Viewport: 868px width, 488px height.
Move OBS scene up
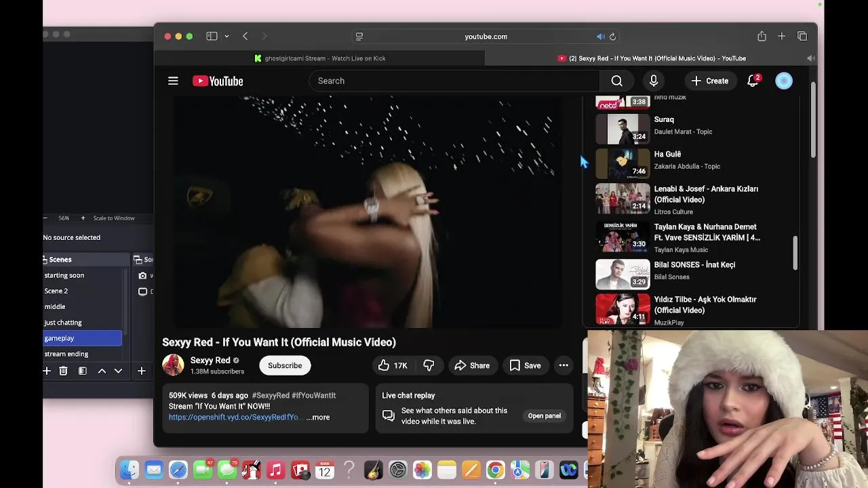coord(102,371)
